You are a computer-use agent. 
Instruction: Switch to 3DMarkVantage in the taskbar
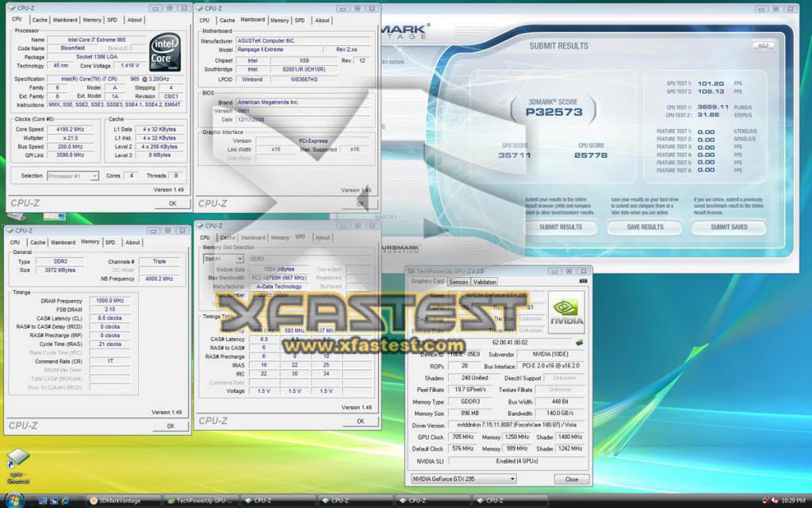124,501
